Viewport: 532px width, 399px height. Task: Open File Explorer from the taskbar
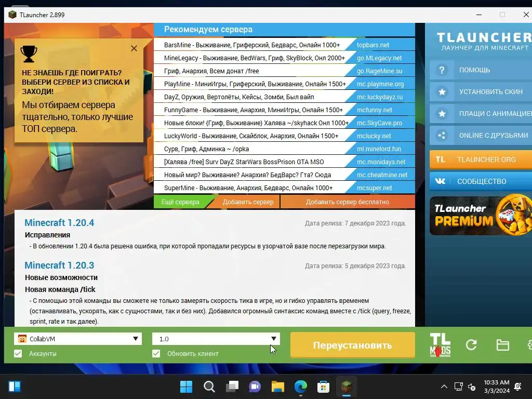pyautogui.click(x=277, y=387)
